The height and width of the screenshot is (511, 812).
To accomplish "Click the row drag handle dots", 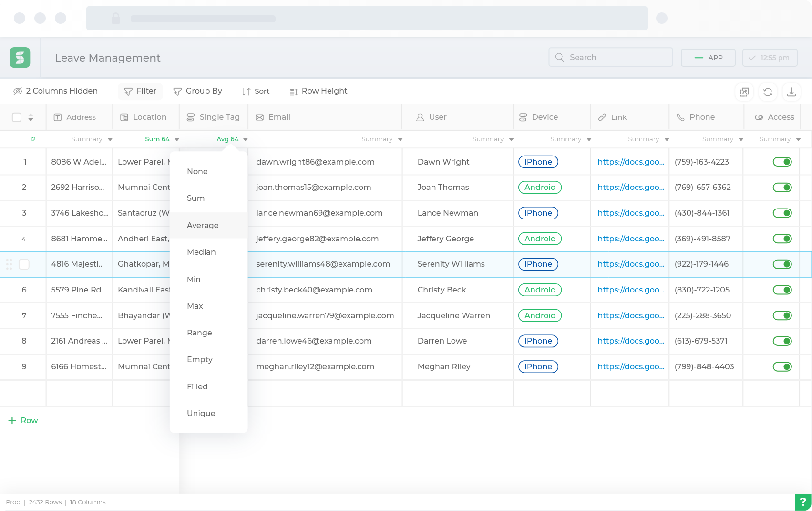I will coord(9,264).
